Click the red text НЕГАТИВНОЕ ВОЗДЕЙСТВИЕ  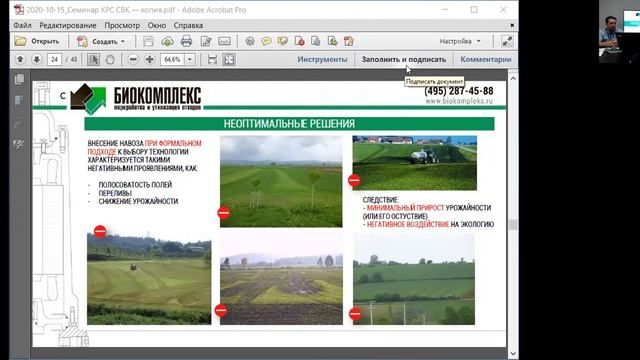pos(408,224)
